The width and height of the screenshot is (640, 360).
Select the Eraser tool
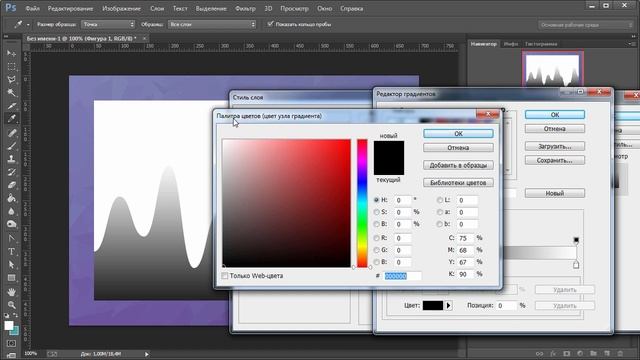(x=11, y=185)
